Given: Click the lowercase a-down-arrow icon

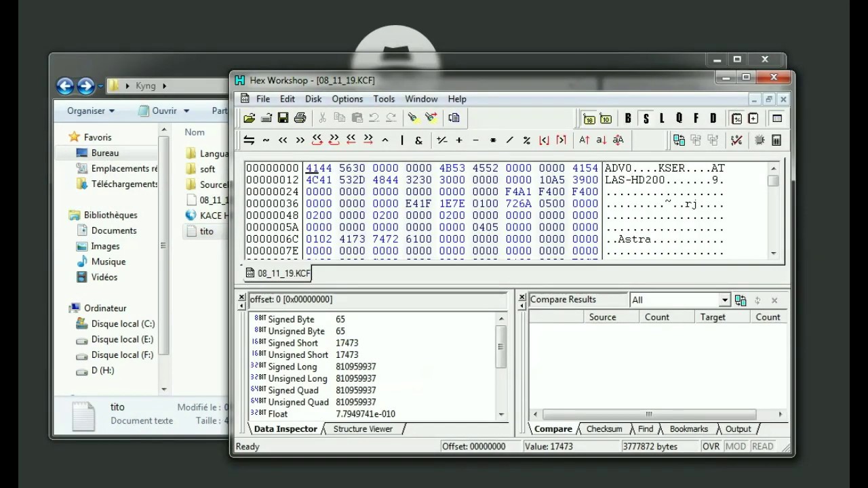Looking at the screenshot, I should click(x=601, y=140).
